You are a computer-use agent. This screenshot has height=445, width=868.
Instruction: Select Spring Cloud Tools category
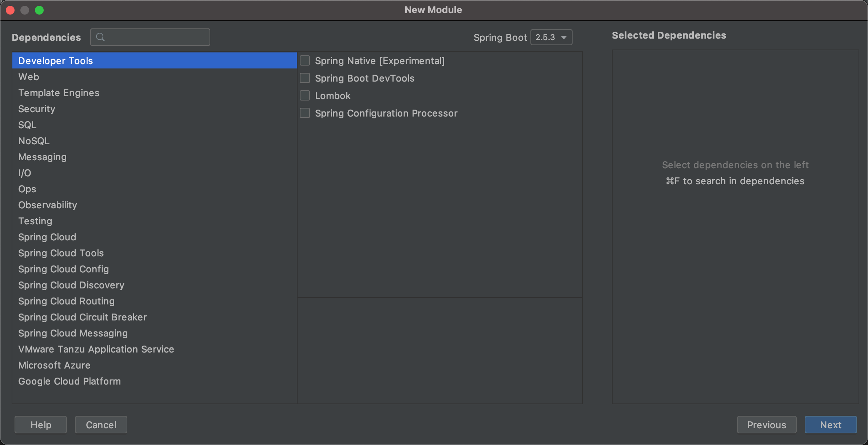tap(155, 253)
